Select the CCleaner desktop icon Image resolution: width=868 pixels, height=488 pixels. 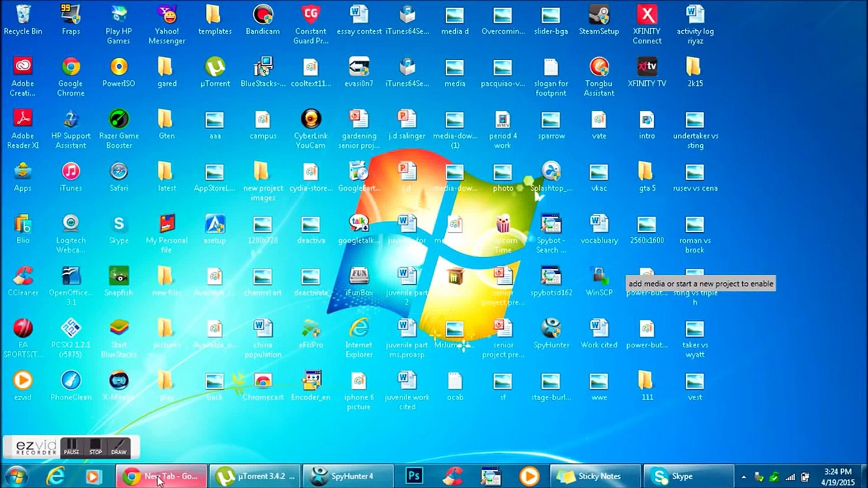[23, 282]
